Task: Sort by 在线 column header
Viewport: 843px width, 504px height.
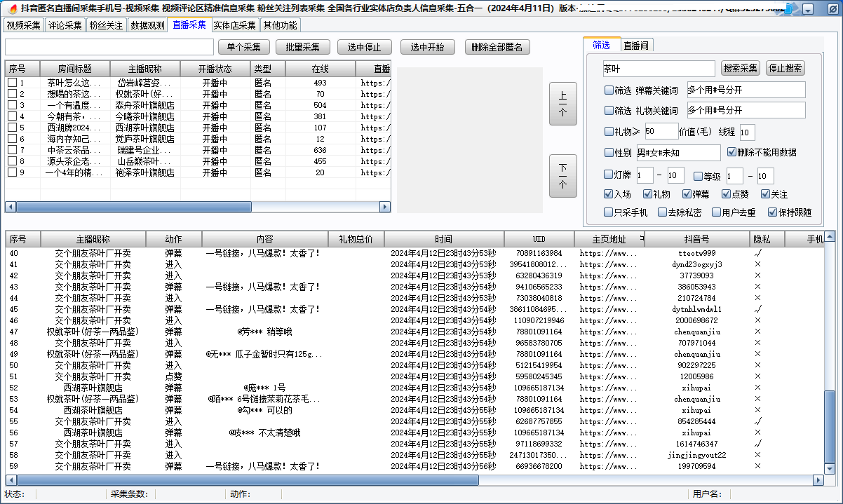Action: (x=320, y=69)
